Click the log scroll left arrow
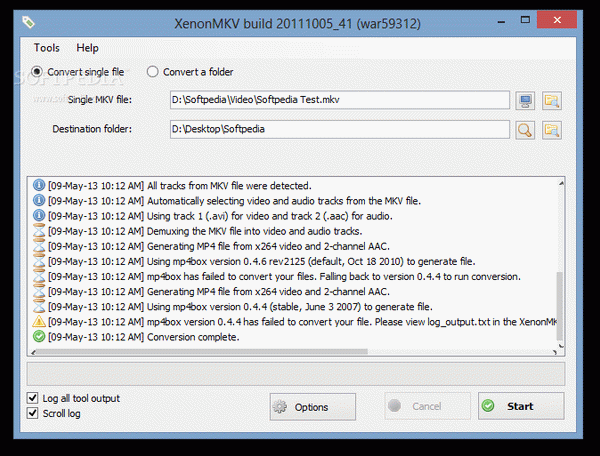This screenshot has height=456, width=600. click(34, 352)
